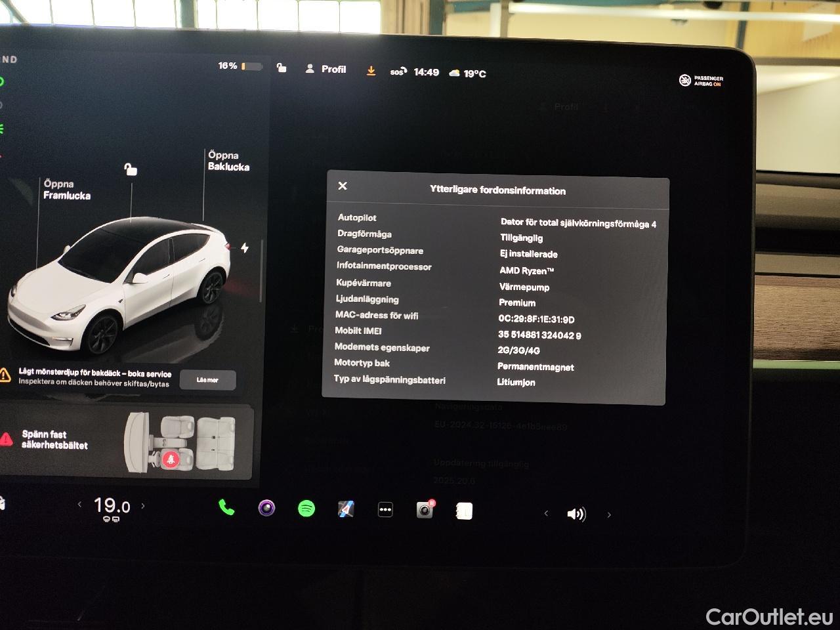
Task: Select the Dragförmåga label
Action: pyautogui.click(x=364, y=234)
